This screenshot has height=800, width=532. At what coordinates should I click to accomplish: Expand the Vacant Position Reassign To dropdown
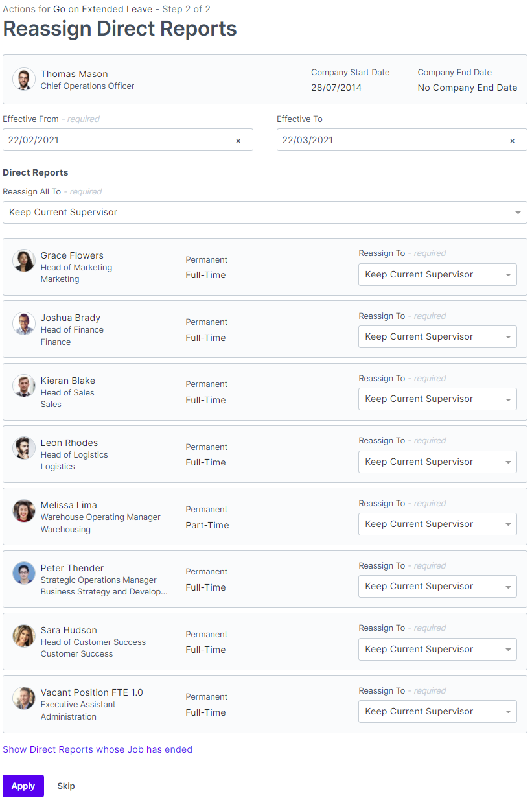(437, 711)
